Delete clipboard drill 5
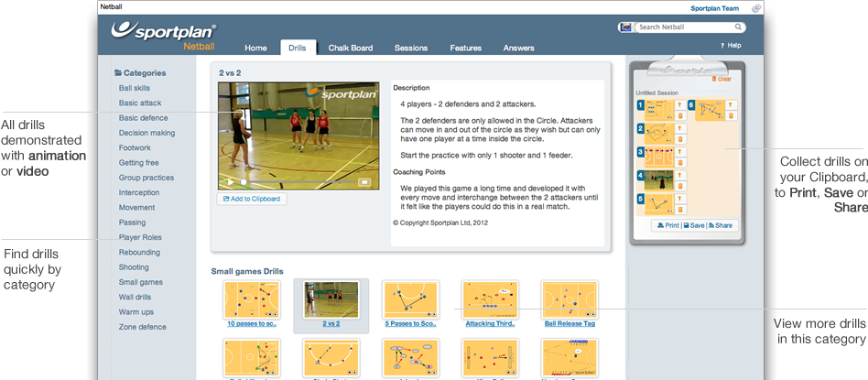The height and width of the screenshot is (380, 868). (679, 210)
